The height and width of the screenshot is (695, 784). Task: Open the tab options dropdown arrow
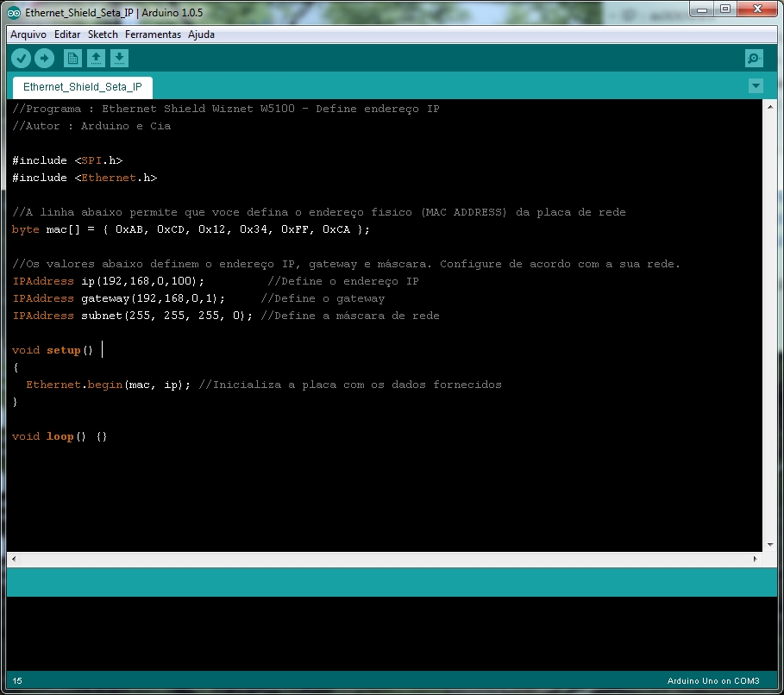[756, 86]
